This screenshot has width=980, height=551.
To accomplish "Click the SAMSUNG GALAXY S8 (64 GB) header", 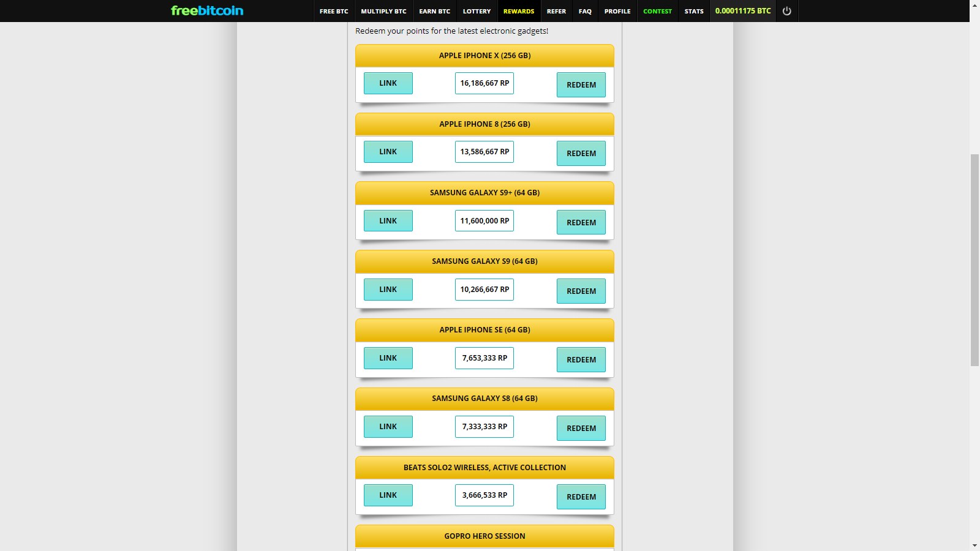I will (x=484, y=398).
